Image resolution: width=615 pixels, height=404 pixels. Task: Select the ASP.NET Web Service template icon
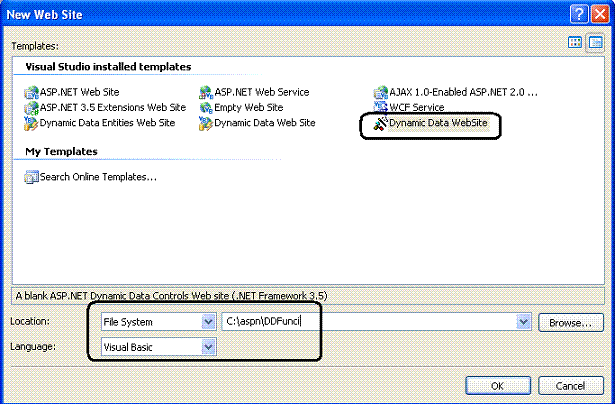(206, 93)
